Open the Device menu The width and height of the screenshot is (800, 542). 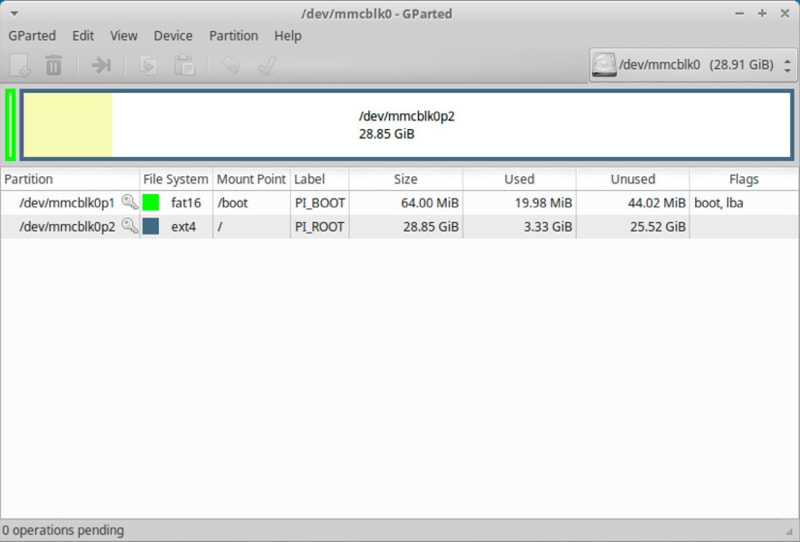tap(173, 36)
